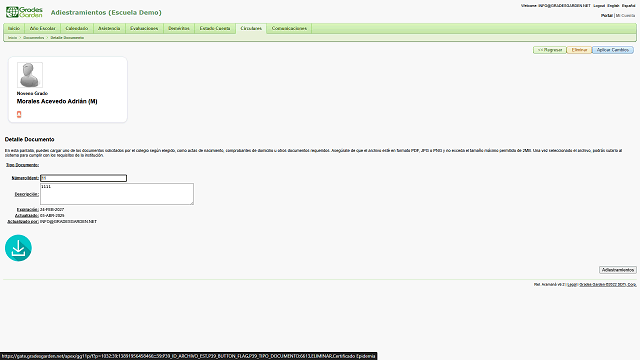Click Aplicar Cambios button
This screenshot has height=360, width=640.
tap(613, 50)
